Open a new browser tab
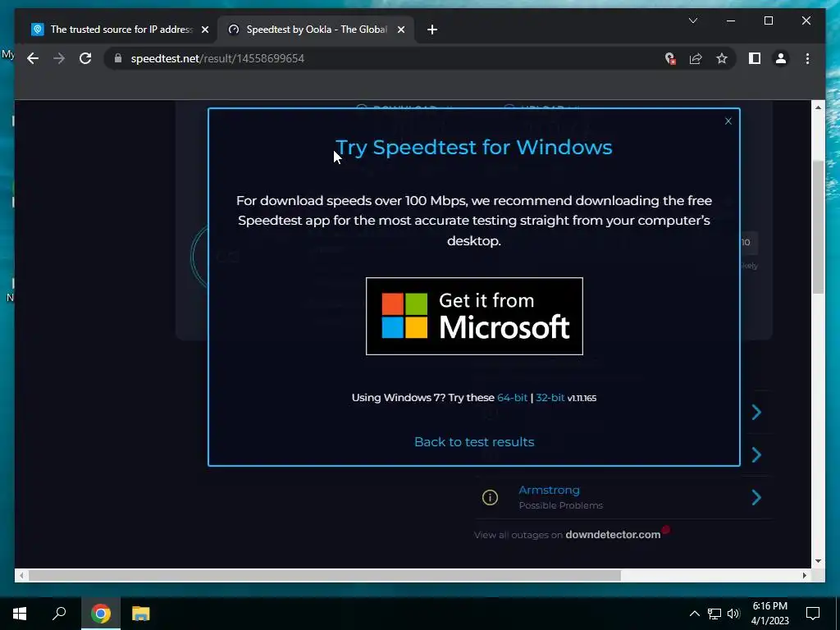840x630 pixels. tap(432, 30)
